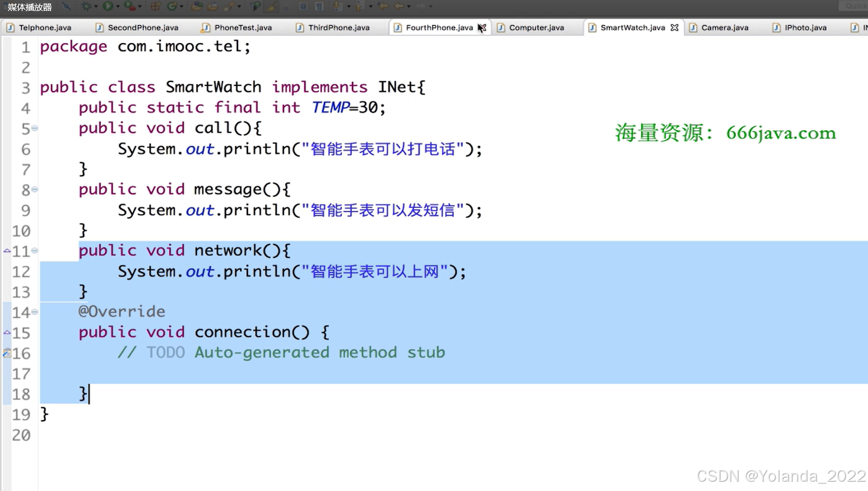Click the Skip All Breakpoints toolbar icon
Viewport: 868px width, 491px height.
66,6
